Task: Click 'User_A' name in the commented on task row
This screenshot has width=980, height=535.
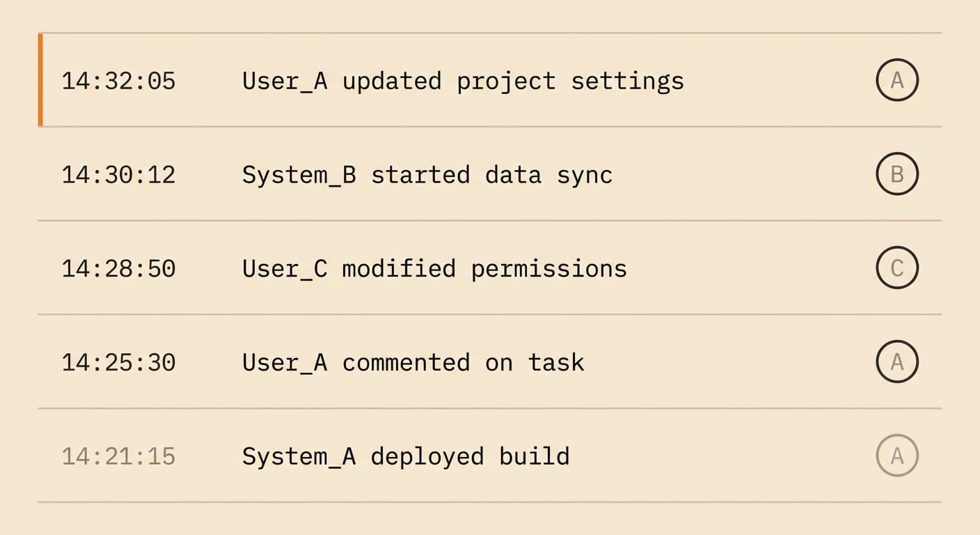Action: pyautogui.click(x=285, y=363)
